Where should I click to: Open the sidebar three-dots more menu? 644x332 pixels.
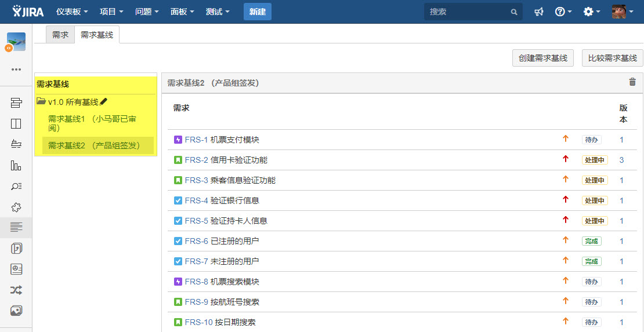[x=16, y=70]
